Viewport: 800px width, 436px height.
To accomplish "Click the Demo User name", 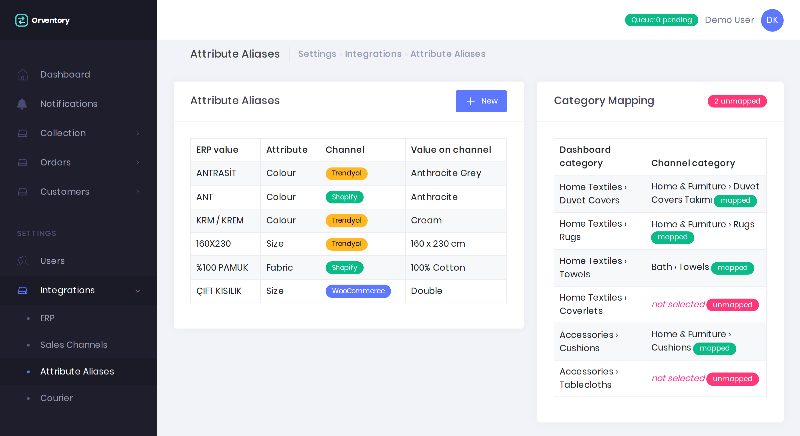I will pyautogui.click(x=730, y=20).
